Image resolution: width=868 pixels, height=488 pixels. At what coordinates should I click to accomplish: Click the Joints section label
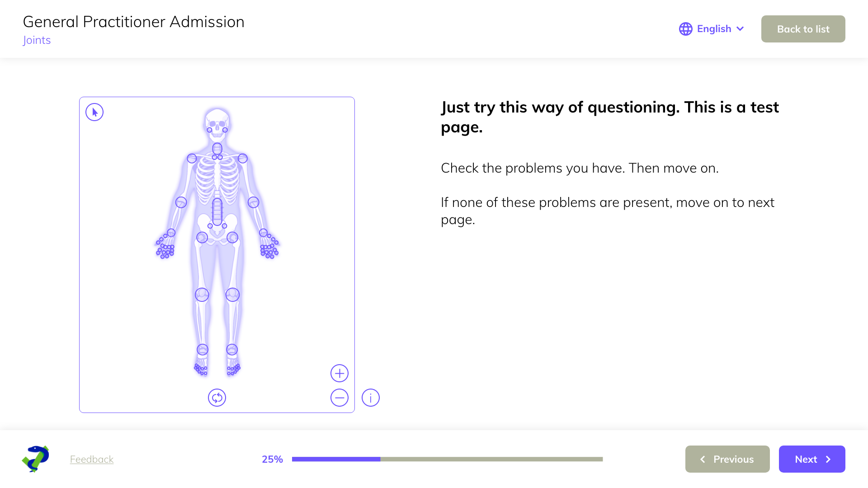(37, 40)
